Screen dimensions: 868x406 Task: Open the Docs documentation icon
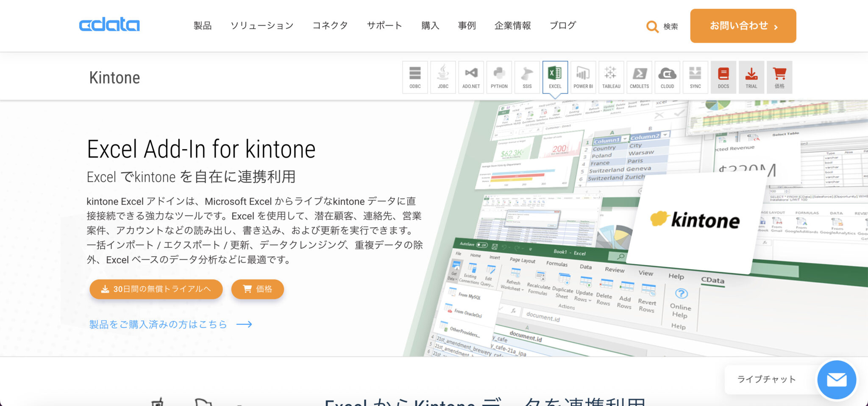pyautogui.click(x=723, y=77)
